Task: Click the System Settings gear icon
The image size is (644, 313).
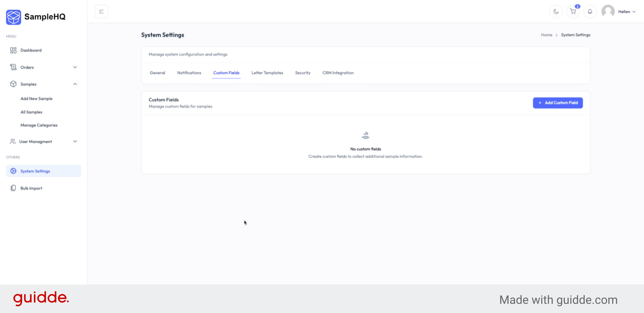Action: pos(13,171)
